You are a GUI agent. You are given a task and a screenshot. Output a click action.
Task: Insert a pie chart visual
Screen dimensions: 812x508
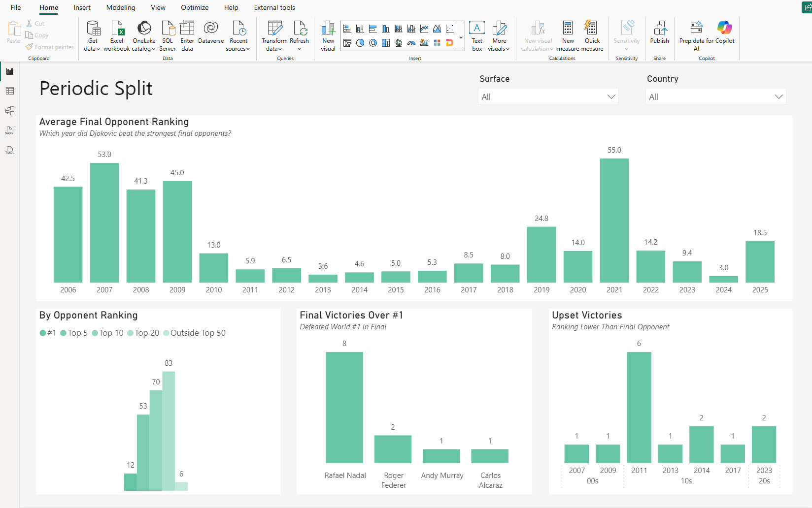click(x=360, y=43)
